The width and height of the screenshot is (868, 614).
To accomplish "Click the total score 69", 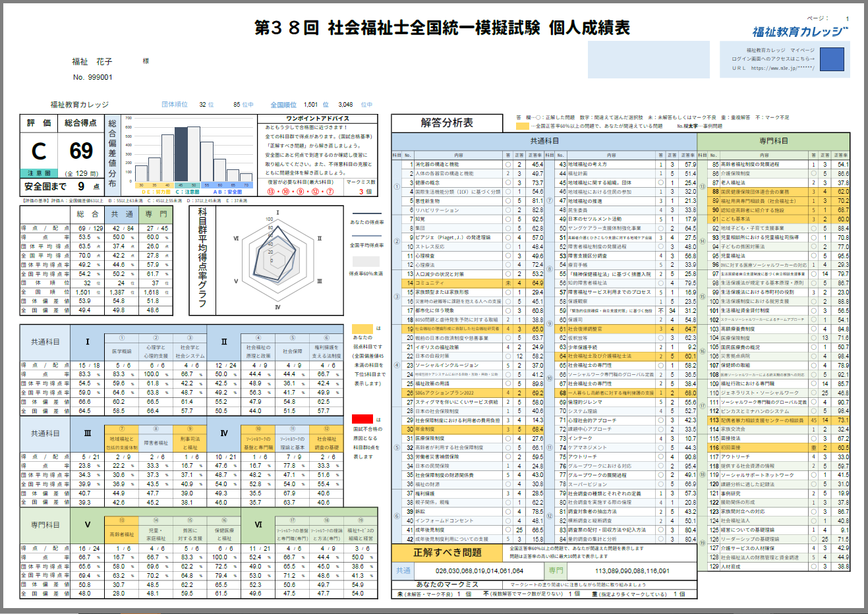I will [81, 151].
